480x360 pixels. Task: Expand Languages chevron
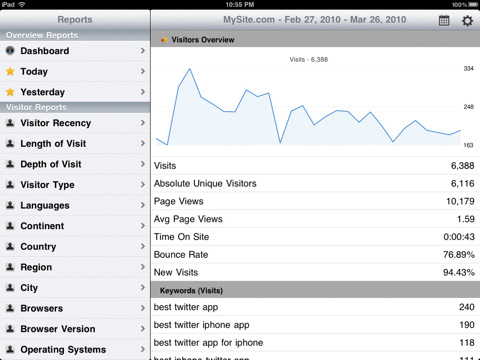[143, 205]
